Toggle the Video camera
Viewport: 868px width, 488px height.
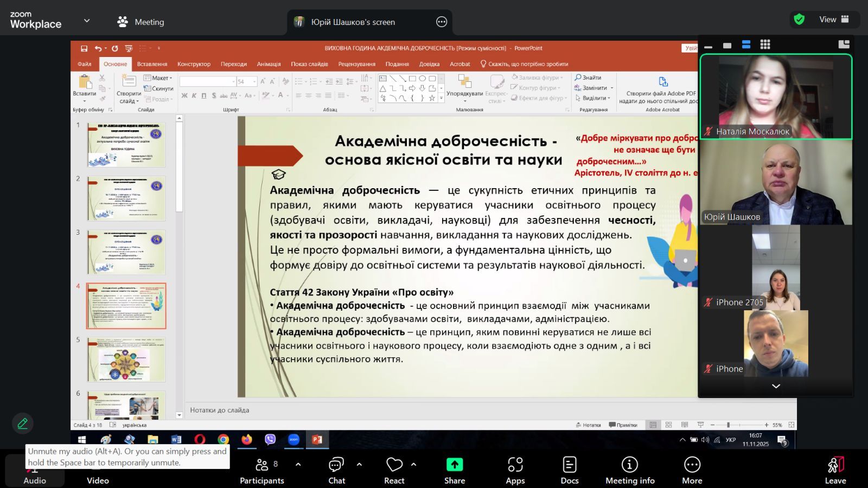coord(98,470)
